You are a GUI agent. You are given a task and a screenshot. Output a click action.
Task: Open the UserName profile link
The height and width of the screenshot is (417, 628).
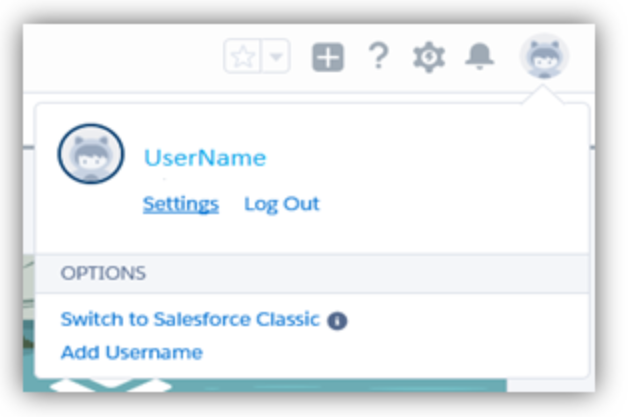point(205,158)
